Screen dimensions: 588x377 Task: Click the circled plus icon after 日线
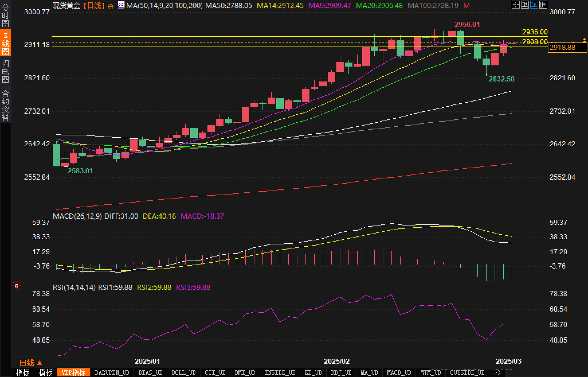coord(111,6)
